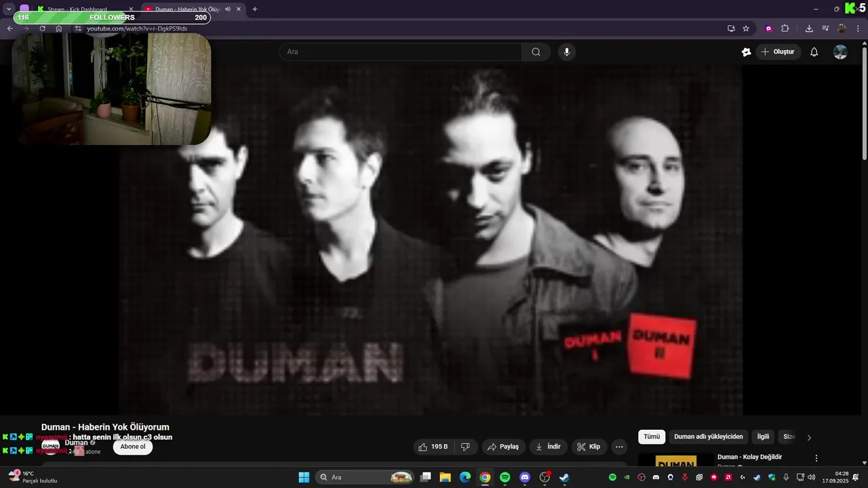
Task: Click the colorful pinned extension icon
Action: click(768, 28)
